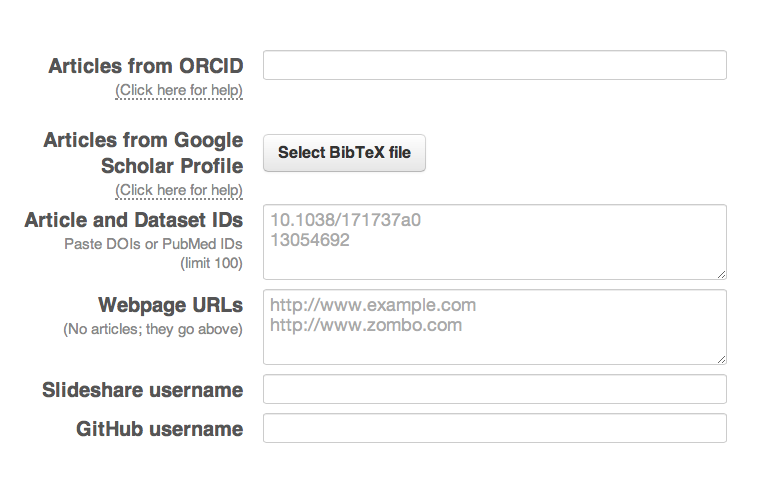Viewport: 783px width, 502px height.
Task: Click the Articles from ORCID input field
Action: [x=494, y=65]
